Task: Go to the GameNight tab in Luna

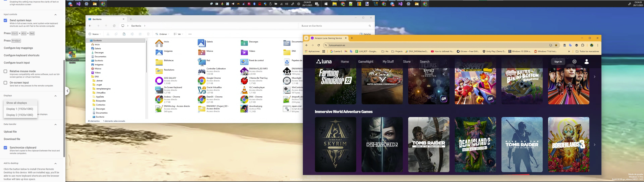Action: click(365, 62)
